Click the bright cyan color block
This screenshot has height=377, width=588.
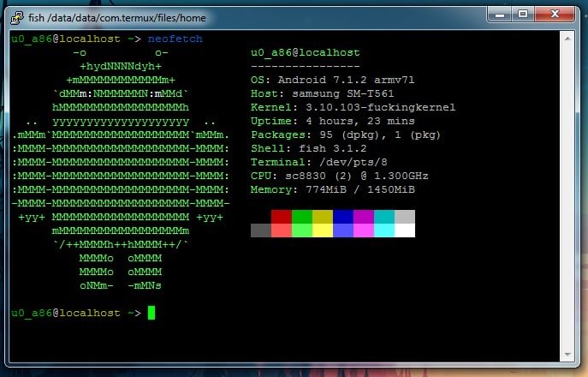pos(384,230)
